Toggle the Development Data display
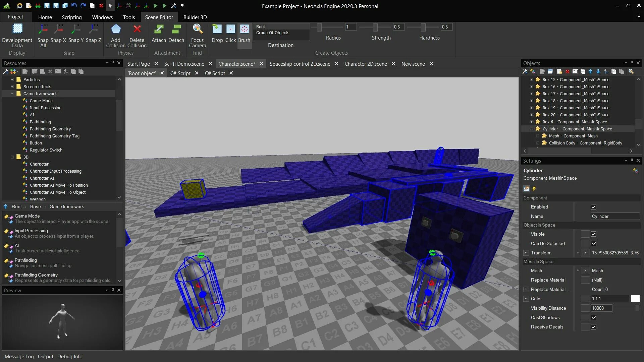Image resolution: width=644 pixels, height=362 pixels. pyautogui.click(x=17, y=29)
